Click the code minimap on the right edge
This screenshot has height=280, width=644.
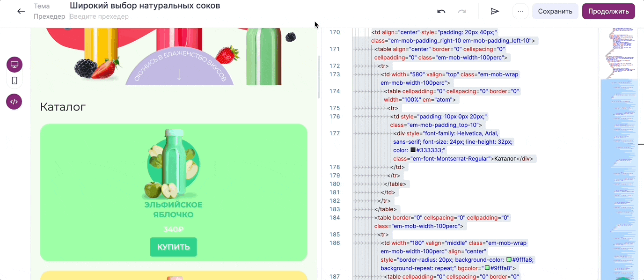tap(619, 154)
